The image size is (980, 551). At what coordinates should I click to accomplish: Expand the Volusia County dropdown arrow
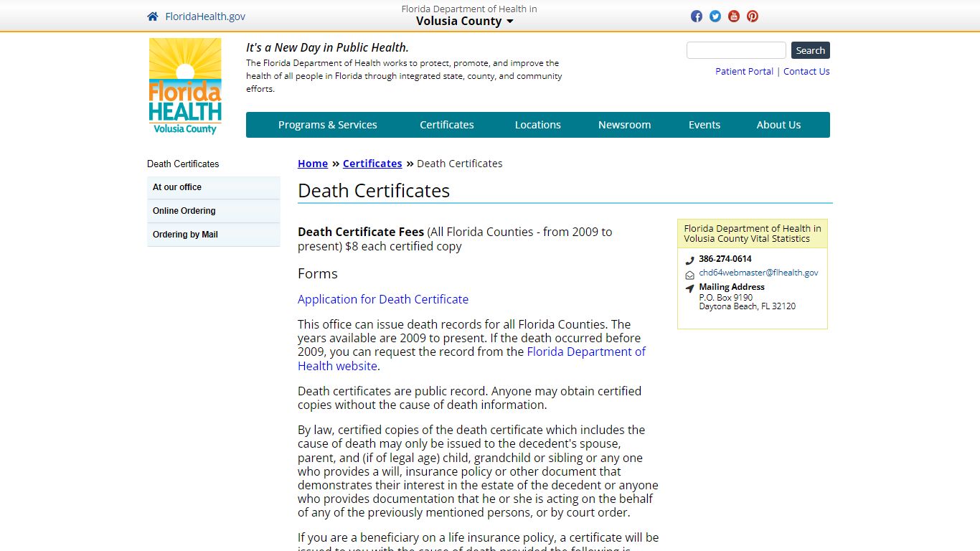(x=510, y=22)
